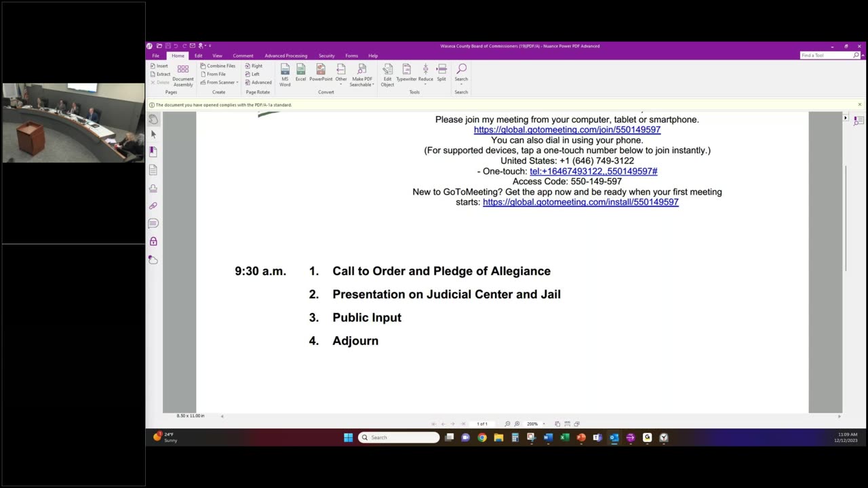
Task: Rotate the page Right
Action: point(254,66)
